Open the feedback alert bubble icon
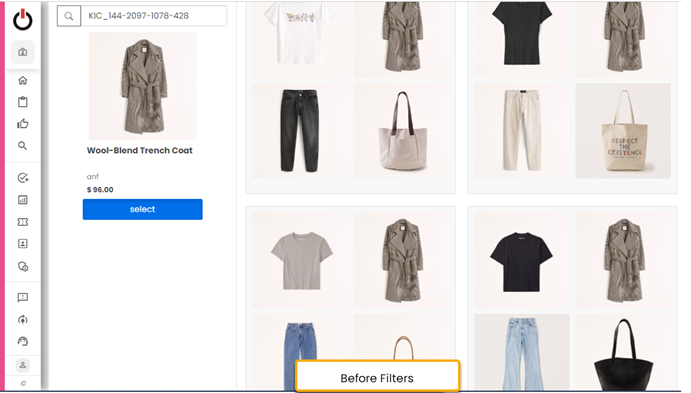 [x=22, y=298]
